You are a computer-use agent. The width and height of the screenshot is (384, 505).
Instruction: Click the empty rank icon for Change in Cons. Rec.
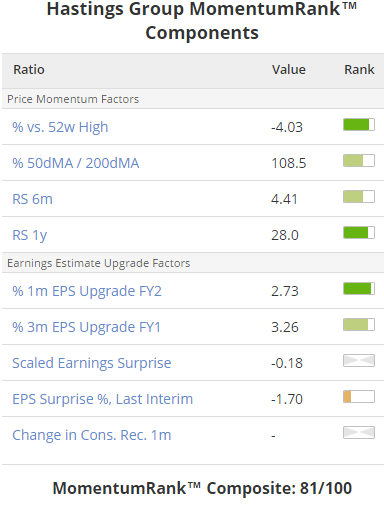pyautogui.click(x=359, y=433)
